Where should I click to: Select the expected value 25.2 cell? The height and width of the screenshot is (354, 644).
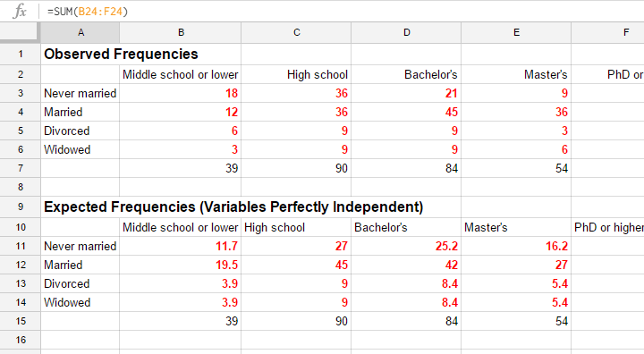coord(407,246)
